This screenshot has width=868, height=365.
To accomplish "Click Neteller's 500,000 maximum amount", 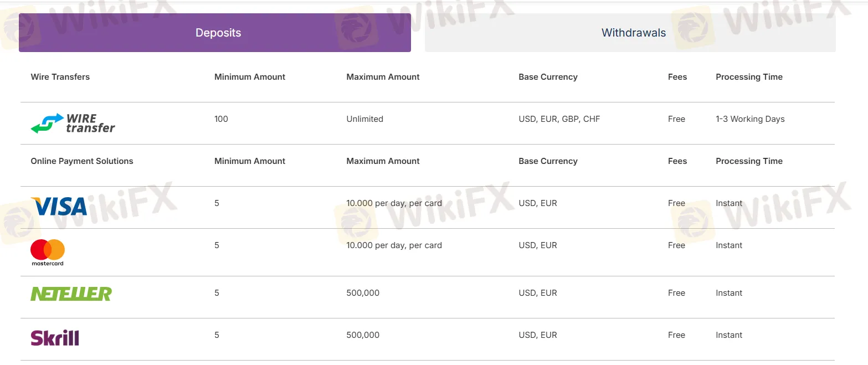I will [x=363, y=293].
